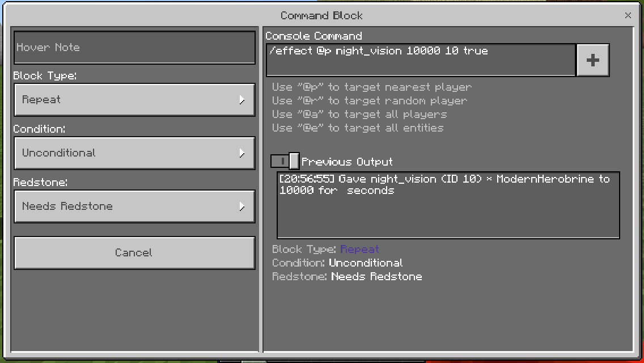Click the hint 'Use "@p" to target nearest player'
The image size is (644, 363).
(372, 87)
